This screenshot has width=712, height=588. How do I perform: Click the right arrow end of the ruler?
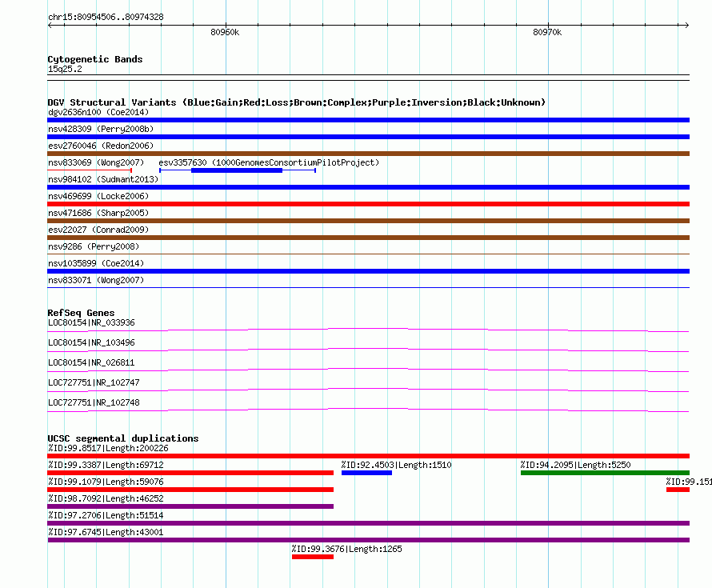coord(687,25)
